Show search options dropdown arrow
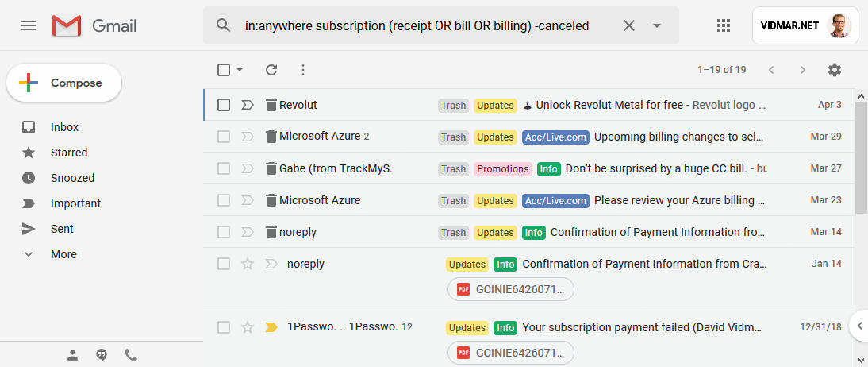The image size is (868, 367). [656, 25]
